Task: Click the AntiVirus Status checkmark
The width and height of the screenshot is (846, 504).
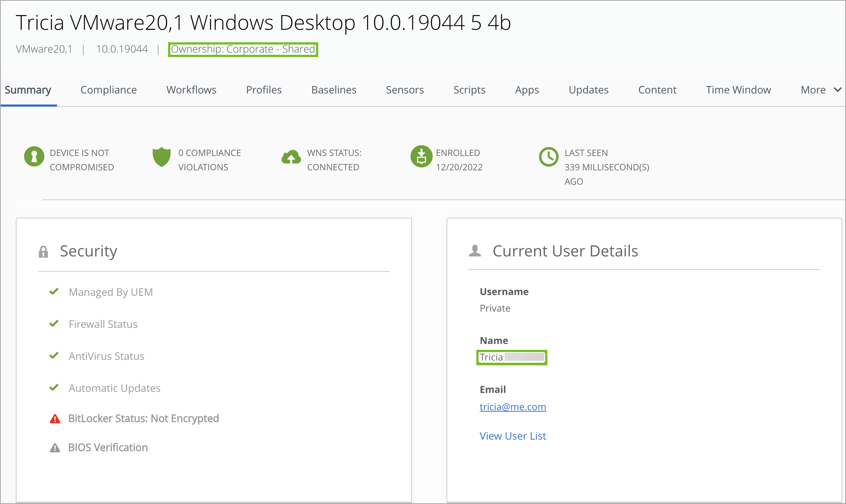Action: (x=54, y=355)
